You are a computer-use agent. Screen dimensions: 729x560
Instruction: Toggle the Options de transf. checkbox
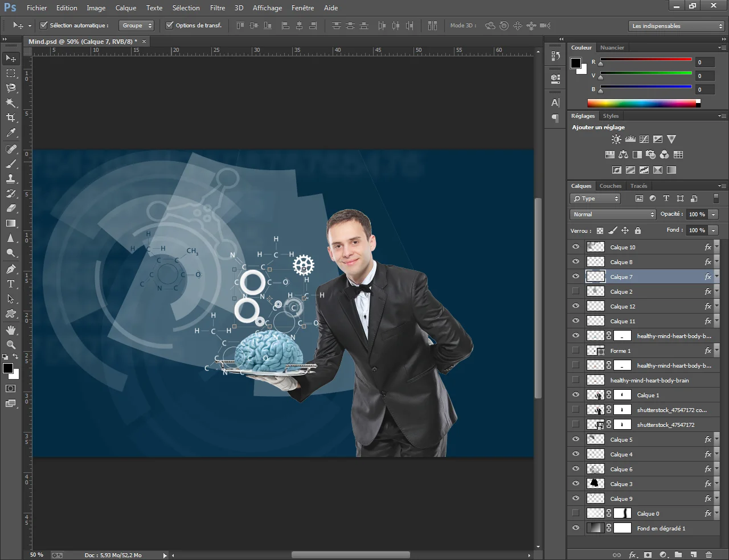click(170, 26)
